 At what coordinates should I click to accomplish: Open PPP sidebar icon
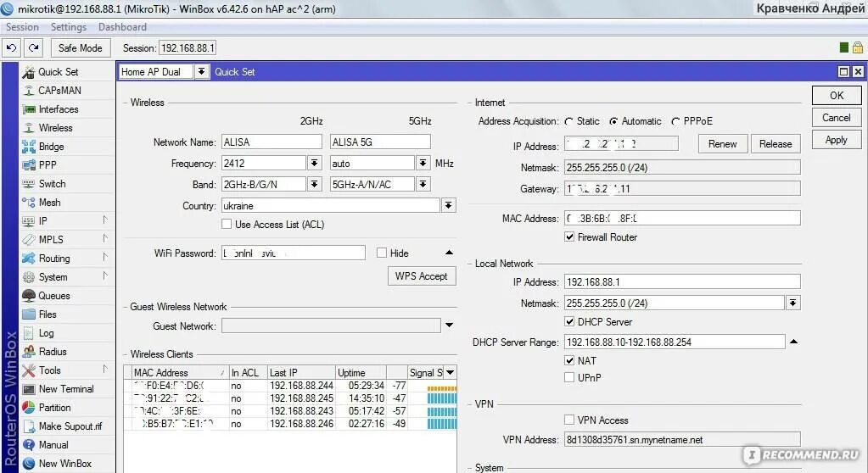coord(28,165)
